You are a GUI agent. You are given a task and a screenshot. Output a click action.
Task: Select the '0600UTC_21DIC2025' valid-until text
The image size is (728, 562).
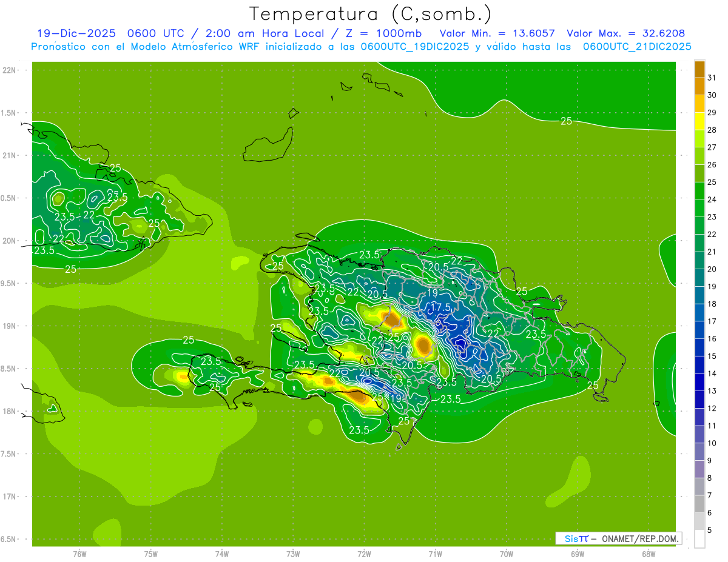(637, 47)
